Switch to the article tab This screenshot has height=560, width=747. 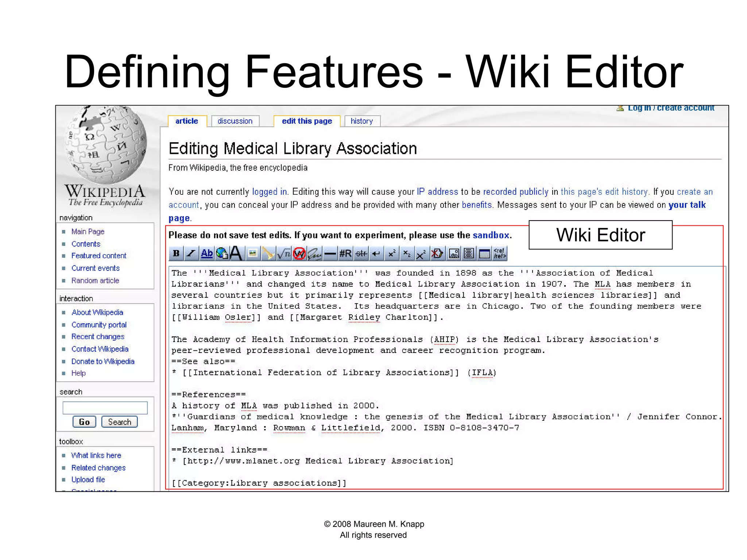(187, 121)
